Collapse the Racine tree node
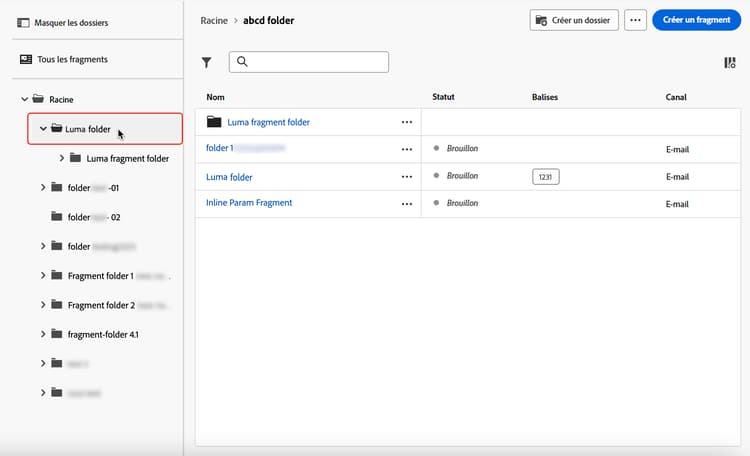Screen dimensions: 750x456 click(23, 99)
